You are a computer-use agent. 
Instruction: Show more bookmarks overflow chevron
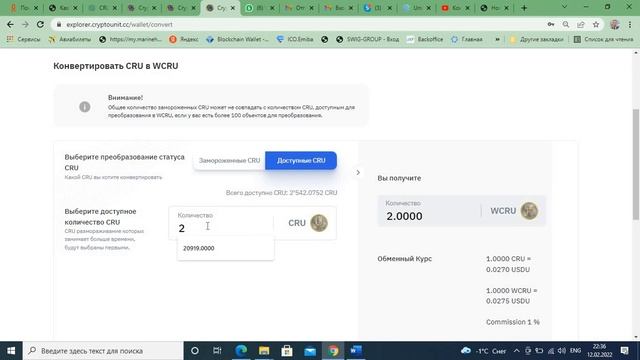pos(497,40)
